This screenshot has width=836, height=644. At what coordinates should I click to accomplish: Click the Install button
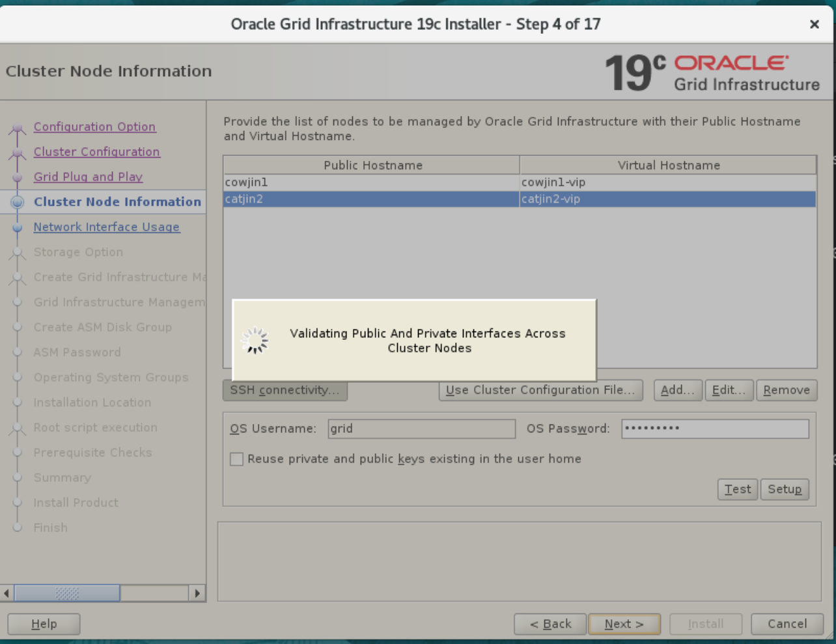click(x=706, y=624)
